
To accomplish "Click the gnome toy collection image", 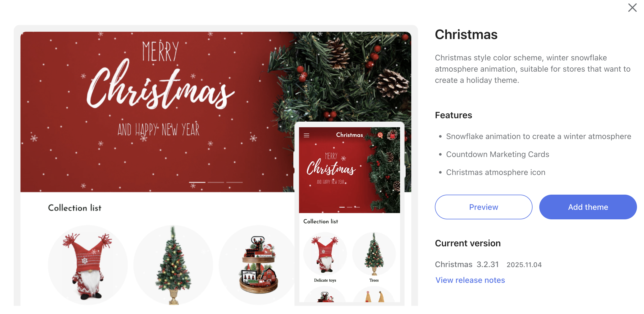I will 88,265.
